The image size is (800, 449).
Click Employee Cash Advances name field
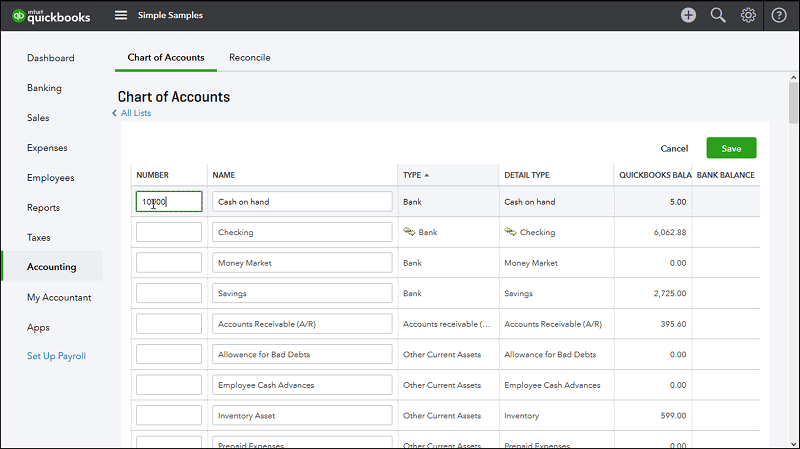[302, 385]
